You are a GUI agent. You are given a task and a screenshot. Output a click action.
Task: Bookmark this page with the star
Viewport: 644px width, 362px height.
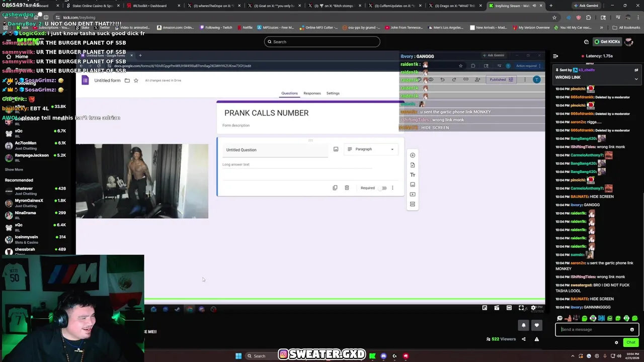tap(554, 18)
